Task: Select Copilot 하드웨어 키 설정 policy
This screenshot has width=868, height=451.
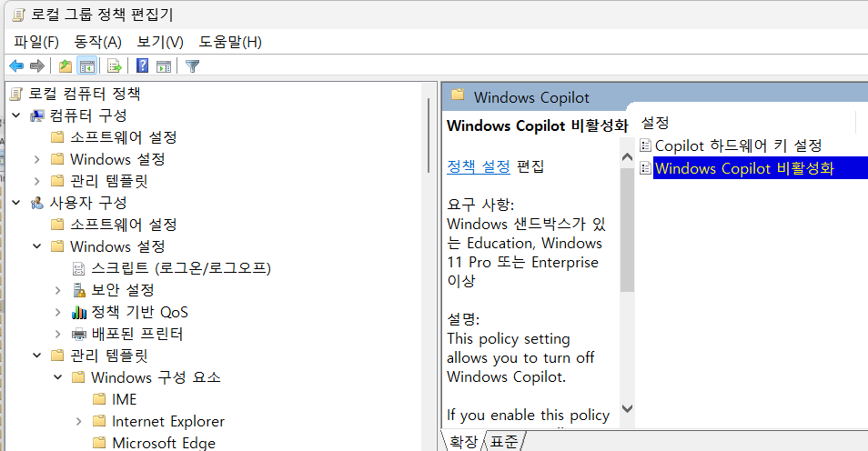Action: 738,145
